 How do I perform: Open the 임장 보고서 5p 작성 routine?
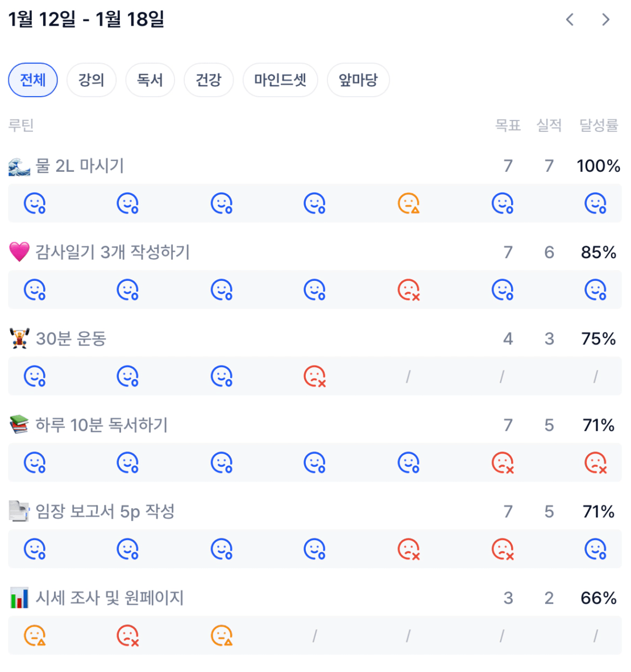click(105, 511)
